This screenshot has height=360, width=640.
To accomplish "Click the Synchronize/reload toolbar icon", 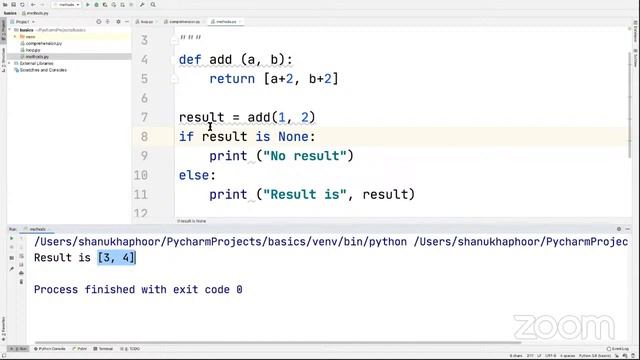I will point(22,4).
